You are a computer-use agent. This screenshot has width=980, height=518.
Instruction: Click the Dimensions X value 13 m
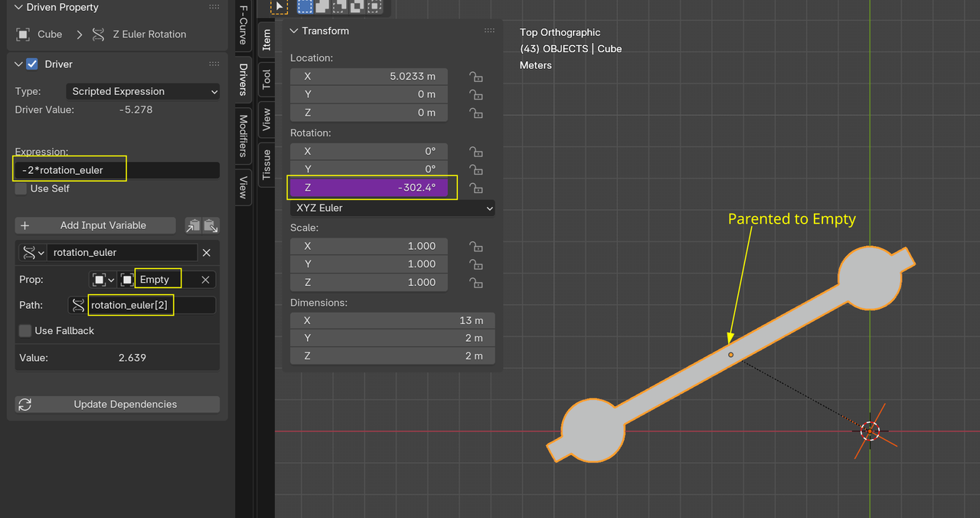point(393,320)
